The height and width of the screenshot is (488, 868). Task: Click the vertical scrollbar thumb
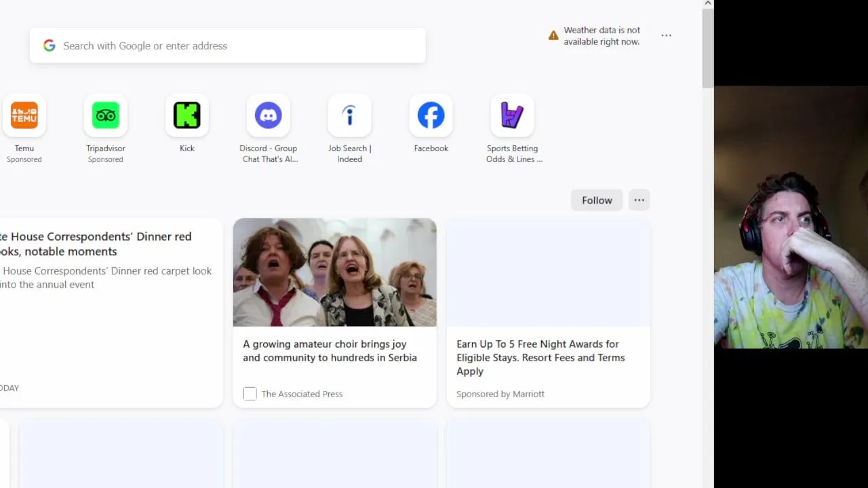tap(708, 47)
